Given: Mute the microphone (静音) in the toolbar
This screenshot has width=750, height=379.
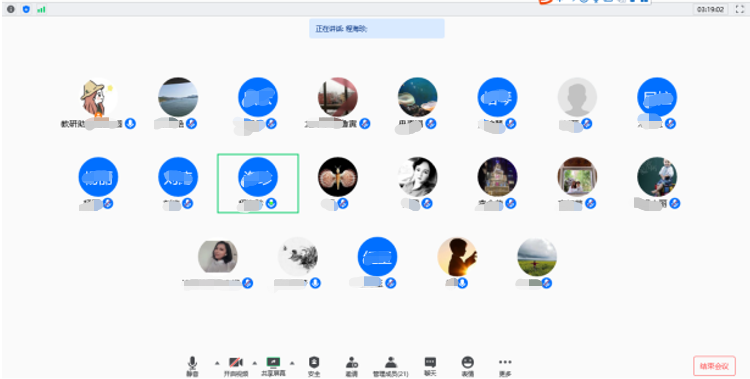Looking at the screenshot, I should (192, 367).
